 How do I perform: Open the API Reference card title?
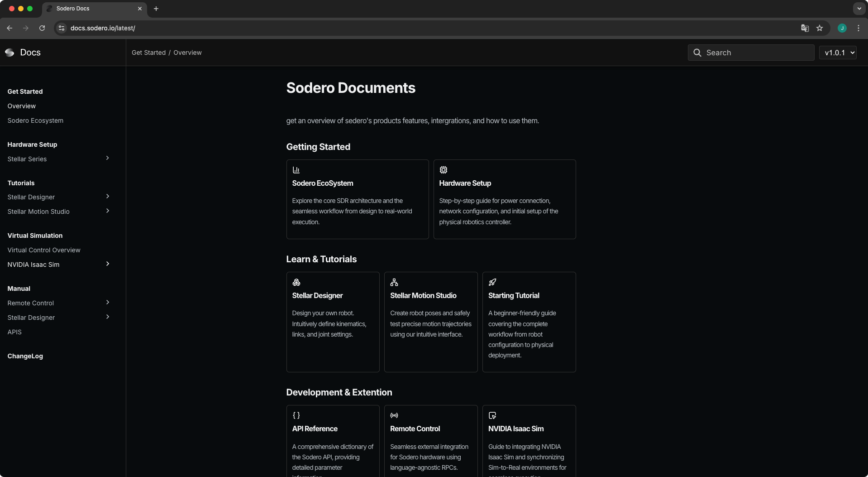[315, 429]
